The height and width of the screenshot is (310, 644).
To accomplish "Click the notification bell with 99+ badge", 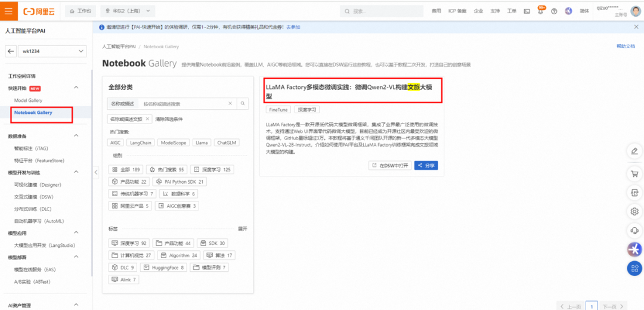I will click(541, 11).
